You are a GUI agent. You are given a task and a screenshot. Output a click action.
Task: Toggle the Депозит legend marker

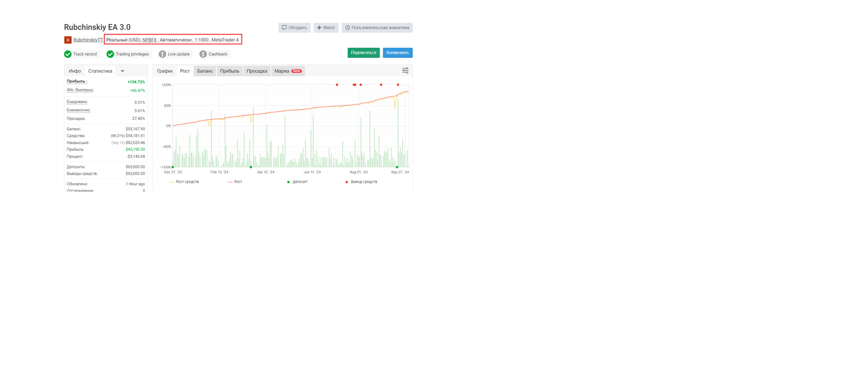click(x=297, y=182)
